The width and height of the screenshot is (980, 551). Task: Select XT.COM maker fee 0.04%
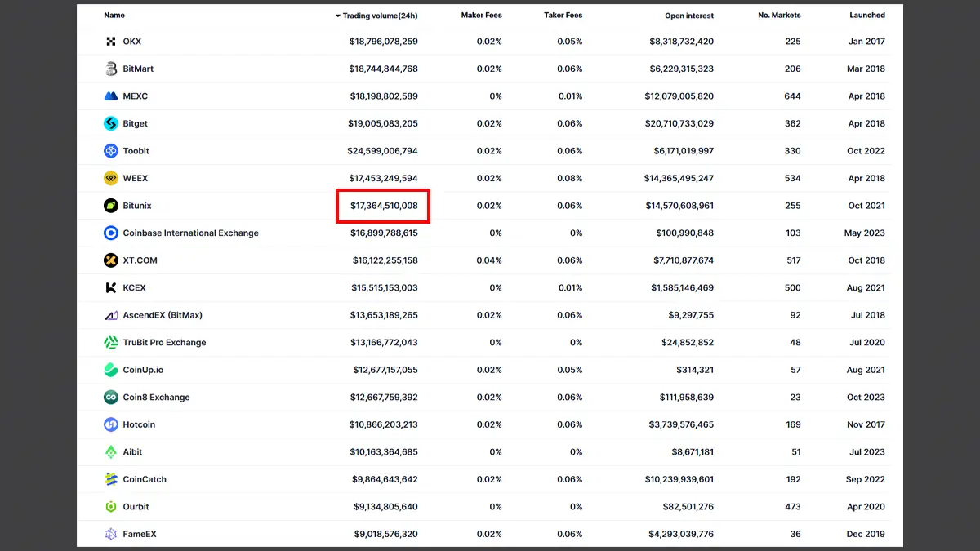point(489,260)
